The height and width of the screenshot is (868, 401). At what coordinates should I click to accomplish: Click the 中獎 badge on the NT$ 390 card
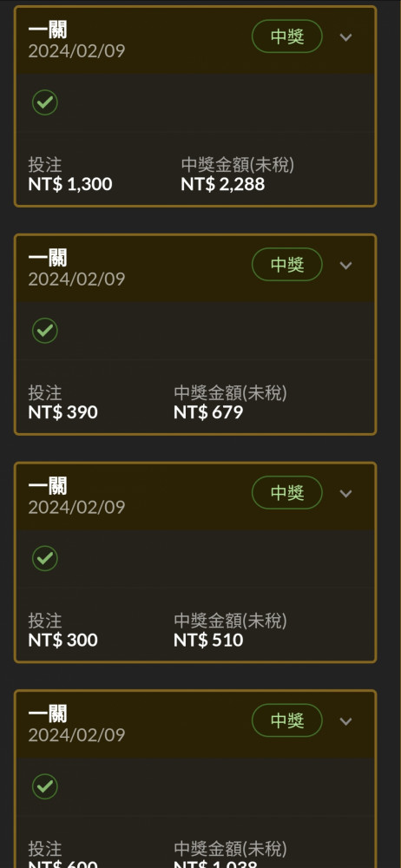(x=287, y=265)
